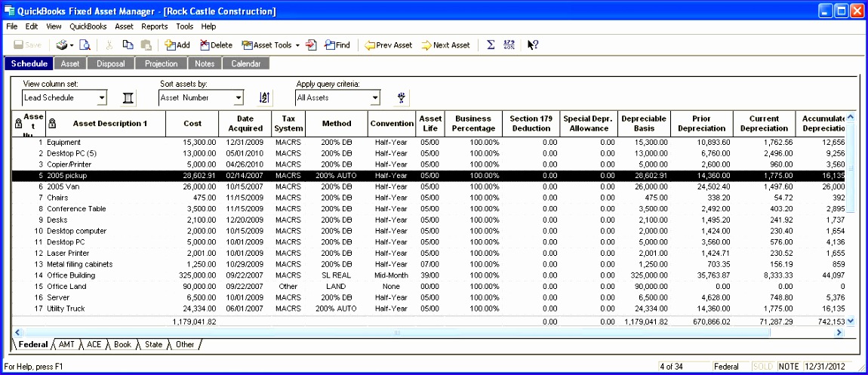Screen dimensions: 868x375
Task: Click the vertical scrollbar down arrow
Action: click(851, 321)
